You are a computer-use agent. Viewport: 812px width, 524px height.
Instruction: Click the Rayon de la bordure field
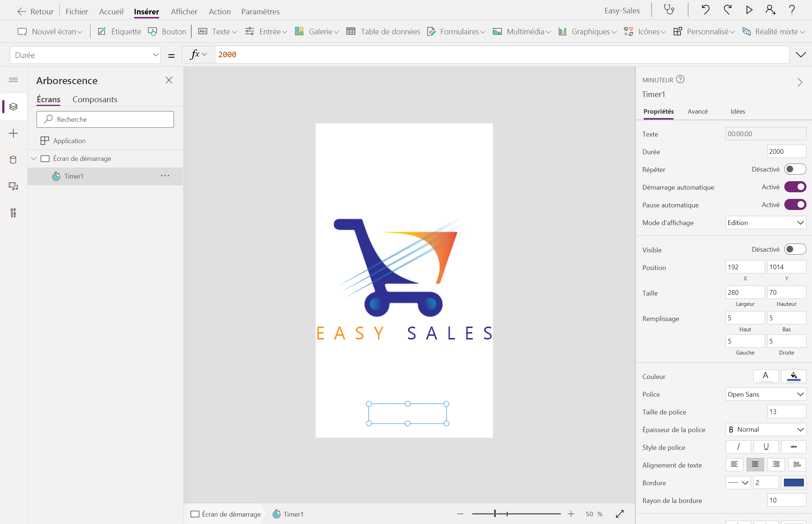(787, 500)
